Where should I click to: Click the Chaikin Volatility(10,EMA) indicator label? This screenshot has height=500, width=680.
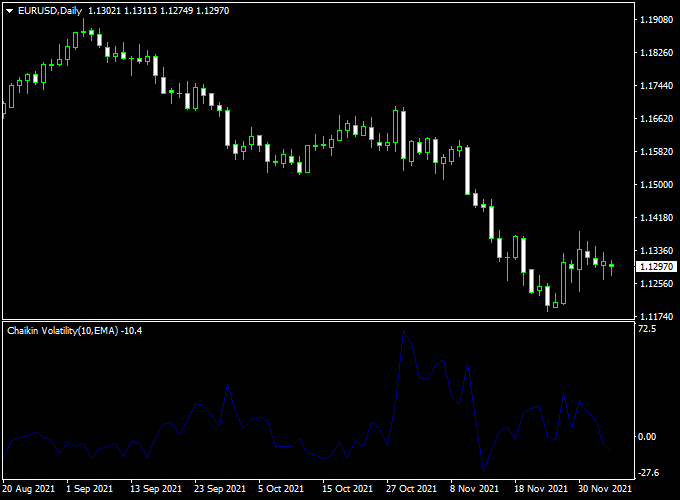coord(63,331)
